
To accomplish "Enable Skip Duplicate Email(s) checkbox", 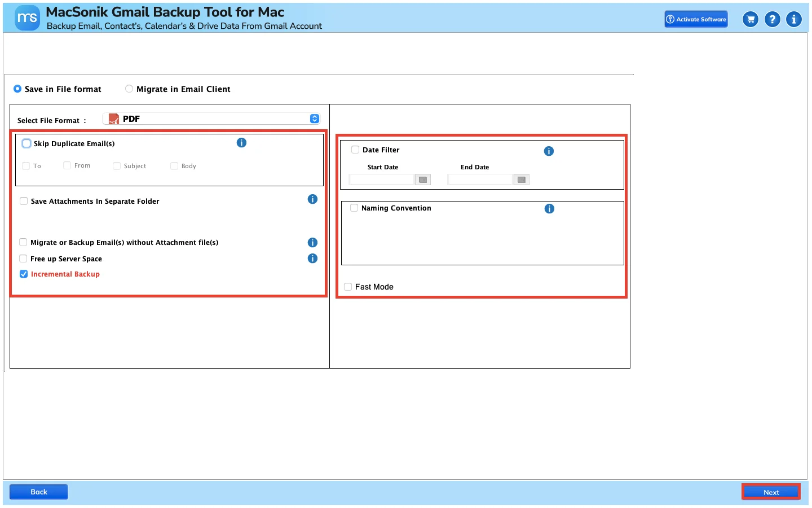I will tap(27, 143).
